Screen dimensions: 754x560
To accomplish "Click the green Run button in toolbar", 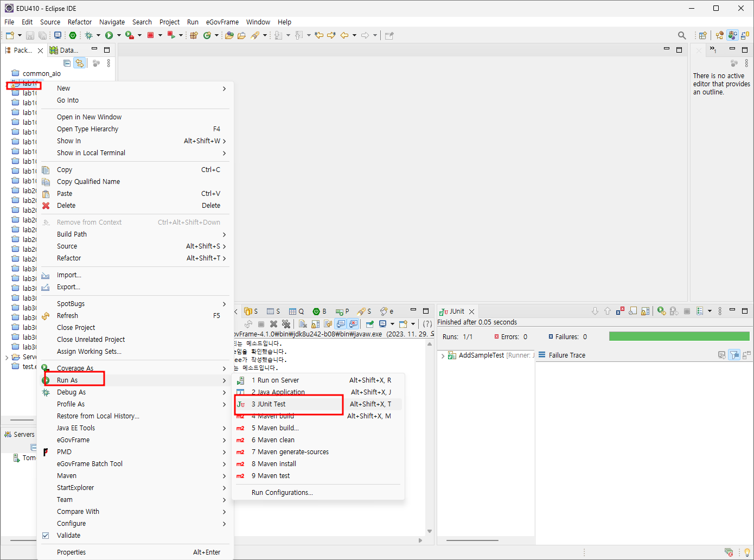I will pos(109,35).
